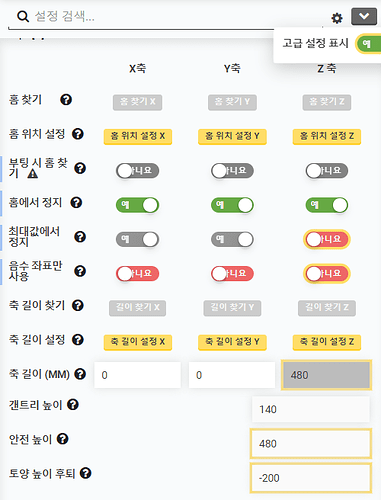Toggle 음수 좌표만 사용 for Y axis
Image resolution: width=381 pixels, height=500 pixels.
point(232,274)
